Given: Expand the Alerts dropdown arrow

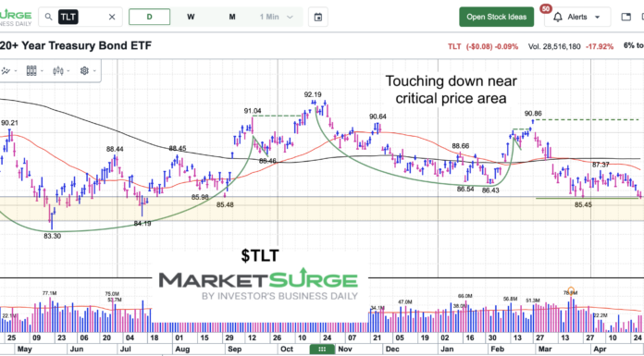Looking at the screenshot, I should click(597, 18).
